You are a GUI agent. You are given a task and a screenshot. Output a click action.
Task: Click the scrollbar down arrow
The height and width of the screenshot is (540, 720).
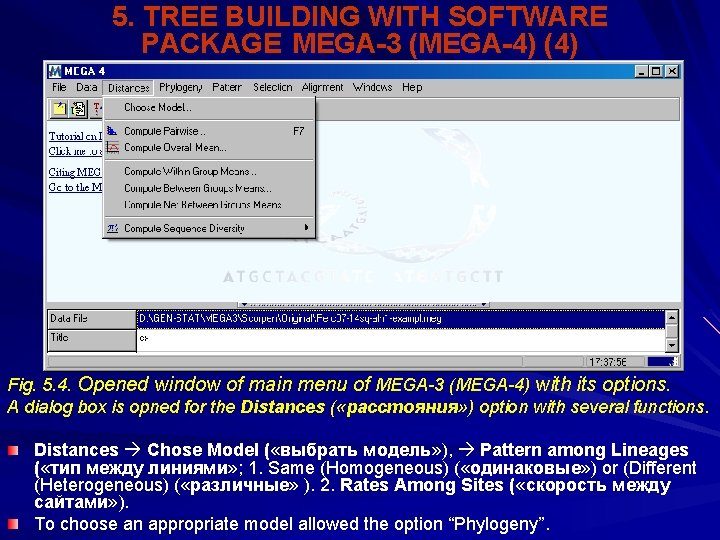(671, 344)
